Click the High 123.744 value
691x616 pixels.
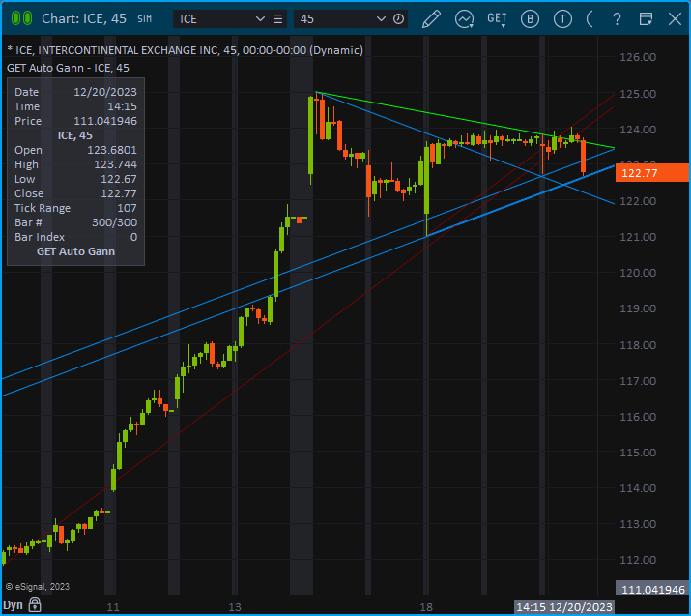click(x=115, y=164)
